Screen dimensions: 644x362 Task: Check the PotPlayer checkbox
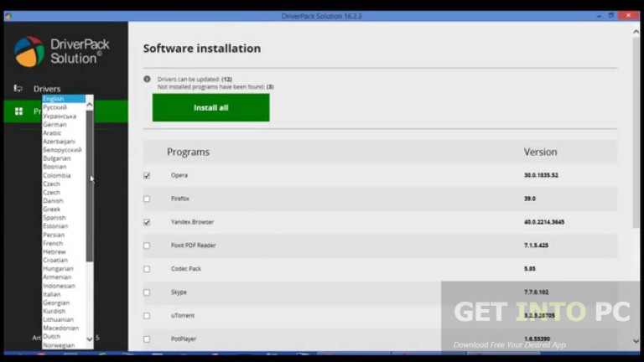coord(147,339)
